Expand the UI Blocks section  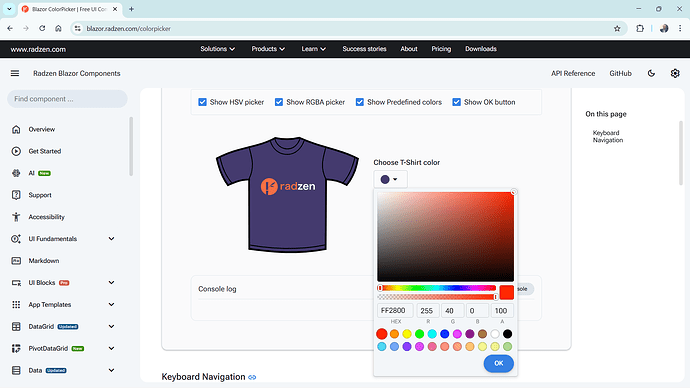pos(111,283)
